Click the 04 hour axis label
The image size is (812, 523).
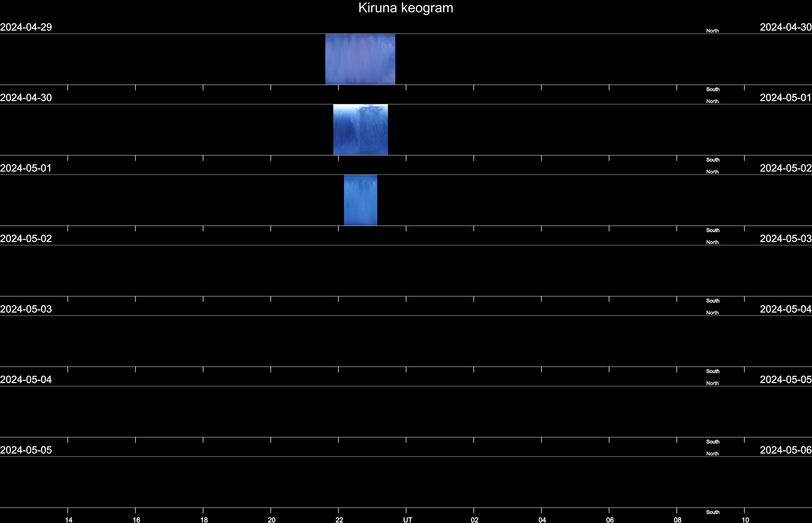point(542,520)
